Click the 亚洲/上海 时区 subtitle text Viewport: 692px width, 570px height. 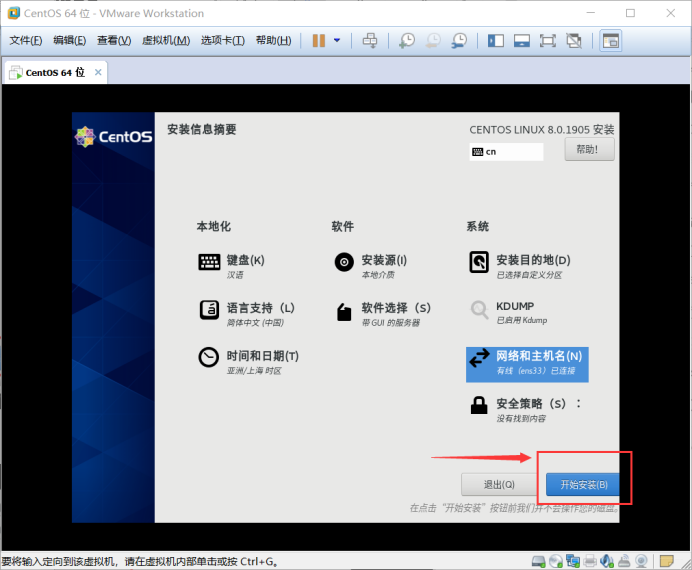point(254,371)
